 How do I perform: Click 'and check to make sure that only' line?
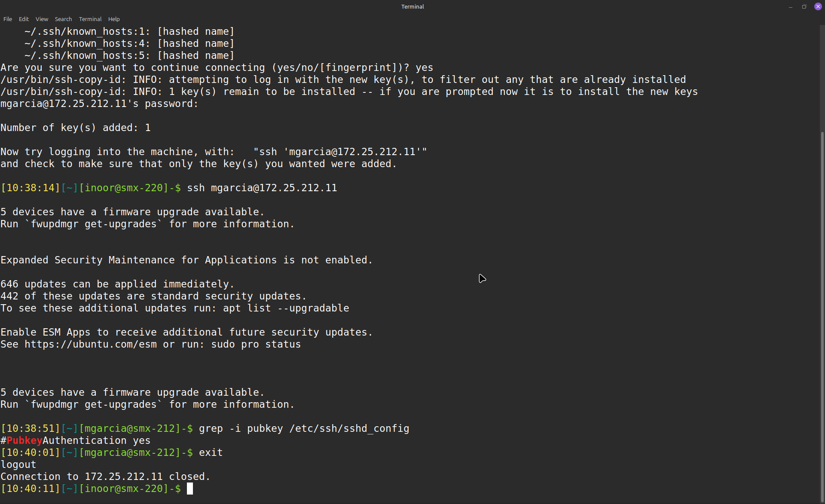tap(199, 164)
